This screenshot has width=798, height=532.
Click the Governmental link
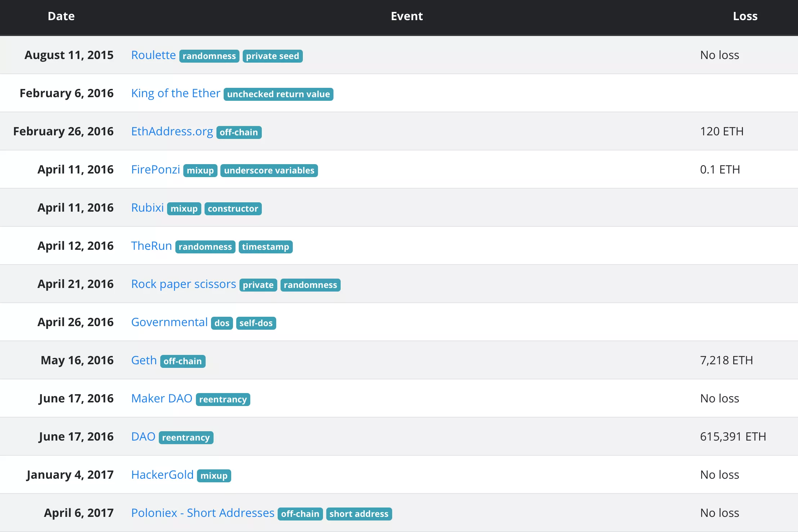[x=169, y=322]
